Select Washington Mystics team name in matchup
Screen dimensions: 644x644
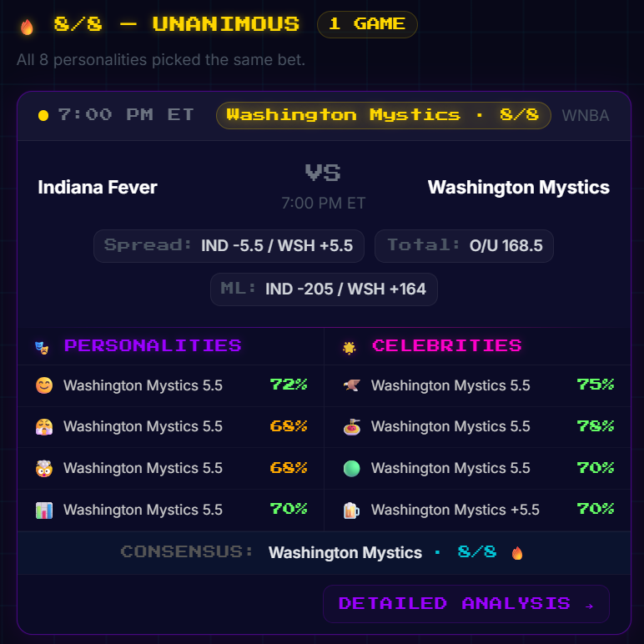point(518,188)
